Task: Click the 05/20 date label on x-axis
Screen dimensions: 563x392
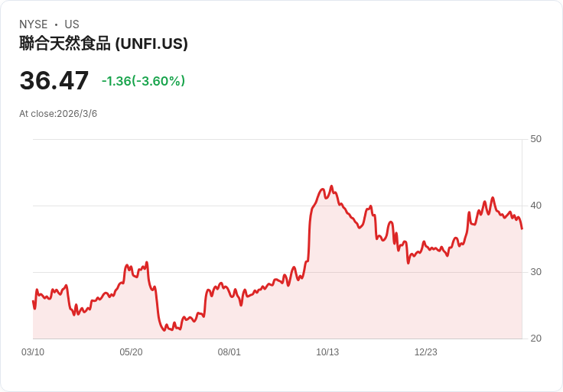Action: click(131, 352)
